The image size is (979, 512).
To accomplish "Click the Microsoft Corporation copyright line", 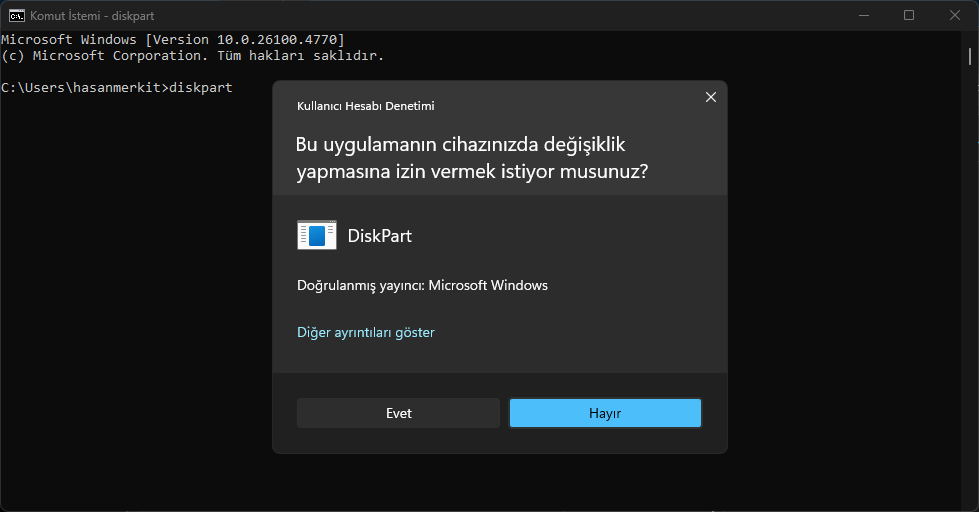I will point(192,56).
